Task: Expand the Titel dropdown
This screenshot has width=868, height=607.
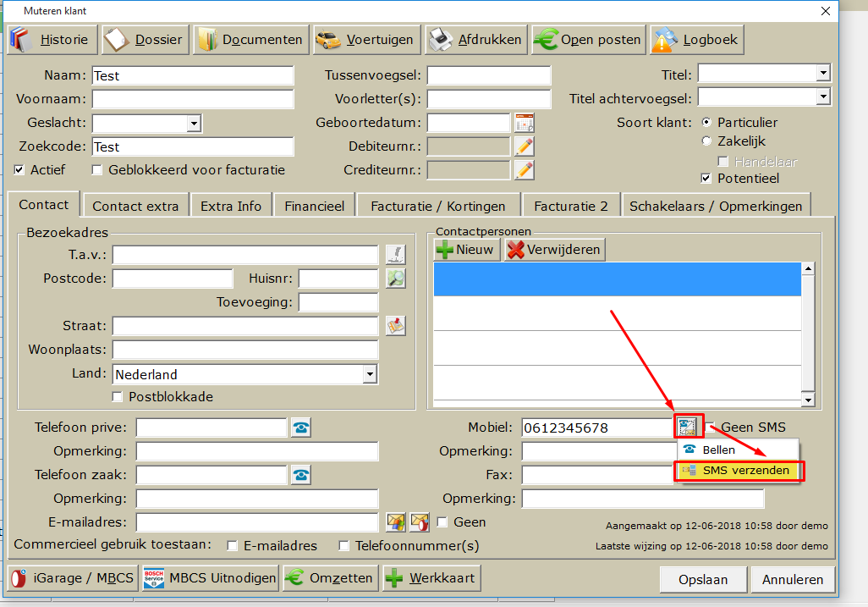Action: [x=823, y=74]
